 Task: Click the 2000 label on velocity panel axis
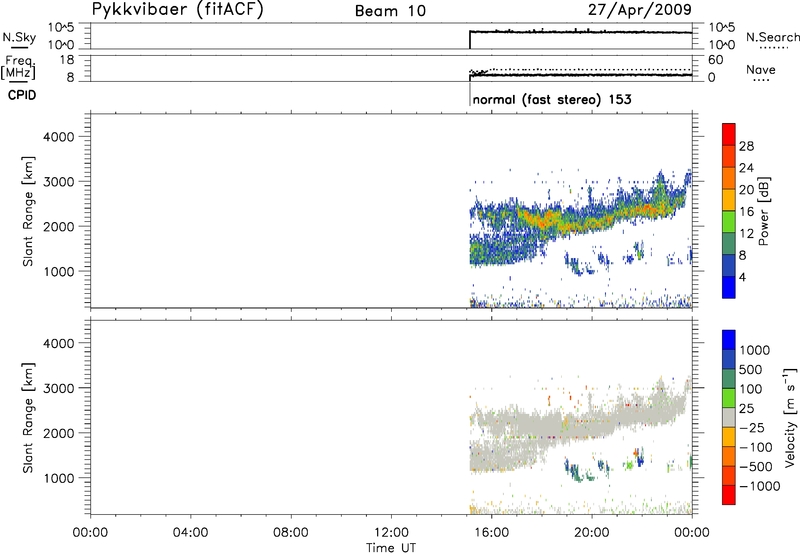click(x=59, y=433)
